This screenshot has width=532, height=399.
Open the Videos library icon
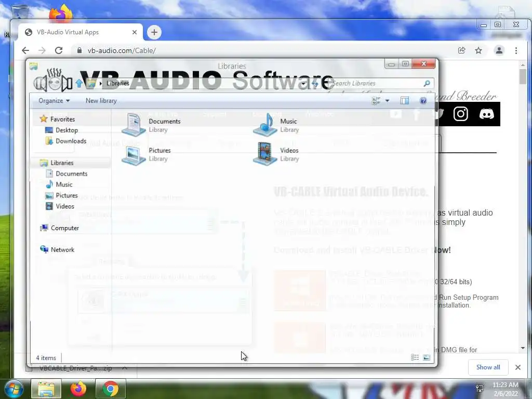coord(265,154)
